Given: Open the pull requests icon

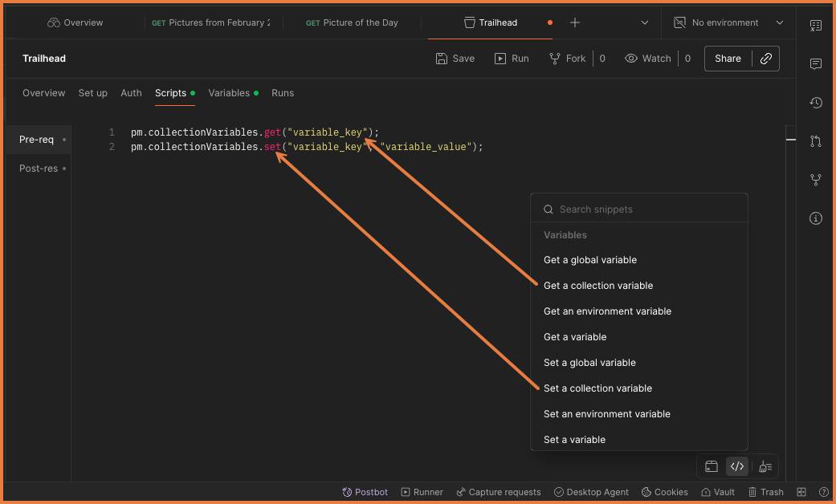Looking at the screenshot, I should pyautogui.click(x=815, y=141).
